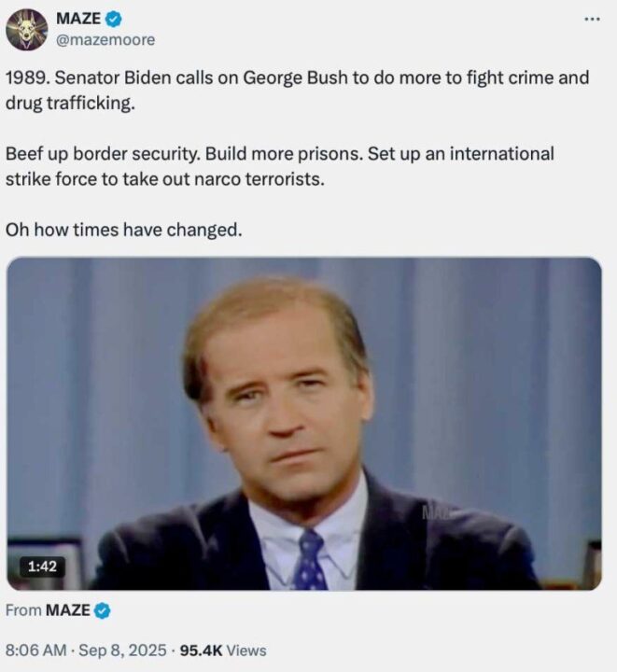Play the embedded video of the man in a suit
This screenshot has height=672, width=617.
pos(304,423)
